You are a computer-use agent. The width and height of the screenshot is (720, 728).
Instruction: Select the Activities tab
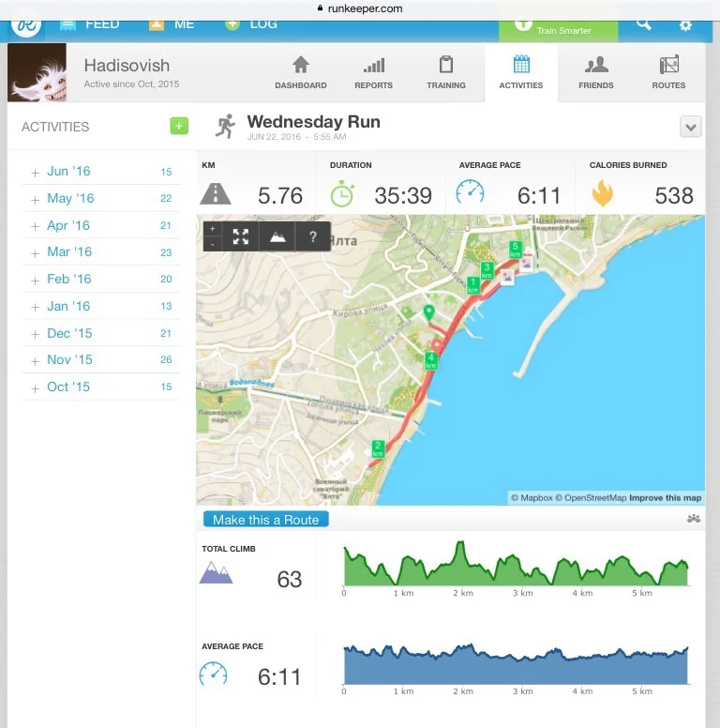pos(521,73)
